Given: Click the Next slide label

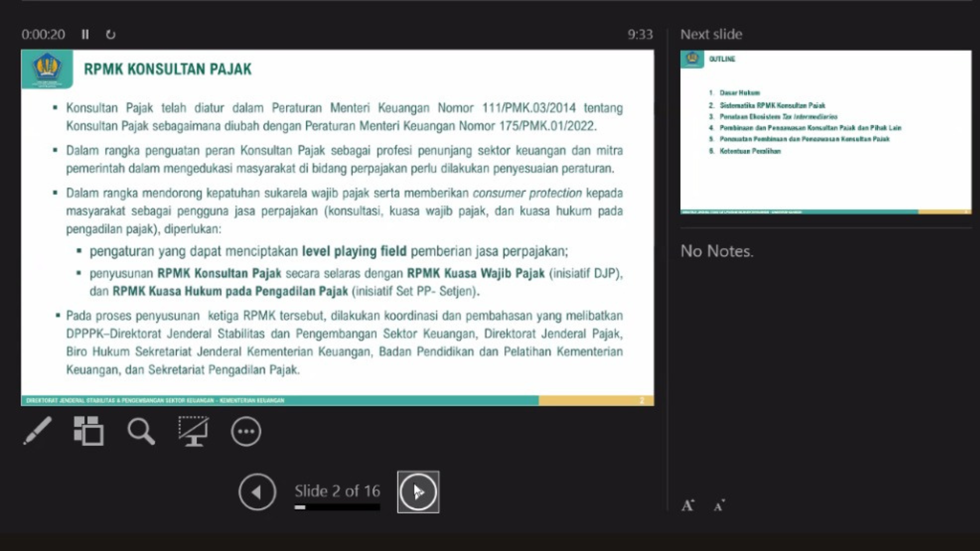Looking at the screenshot, I should tap(711, 34).
